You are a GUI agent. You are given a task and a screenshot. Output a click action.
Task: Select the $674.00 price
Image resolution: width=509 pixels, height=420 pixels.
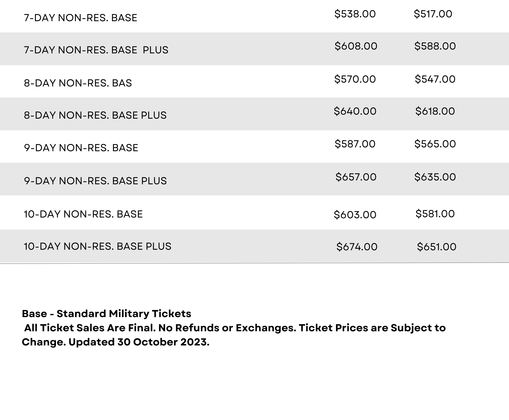(357, 247)
